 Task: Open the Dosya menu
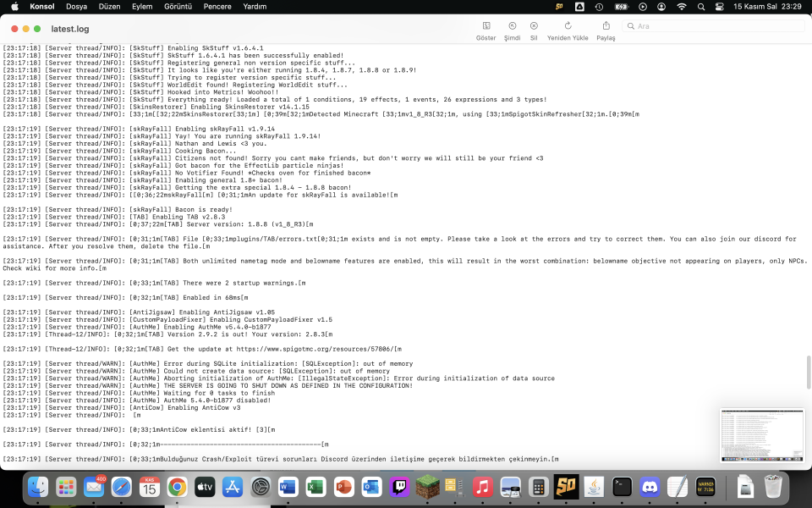tap(77, 7)
